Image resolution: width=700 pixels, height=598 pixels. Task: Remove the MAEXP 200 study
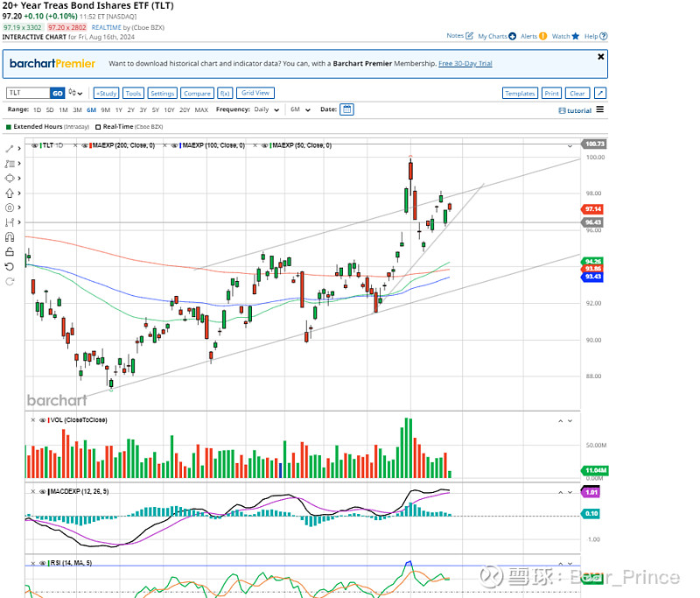[76, 145]
